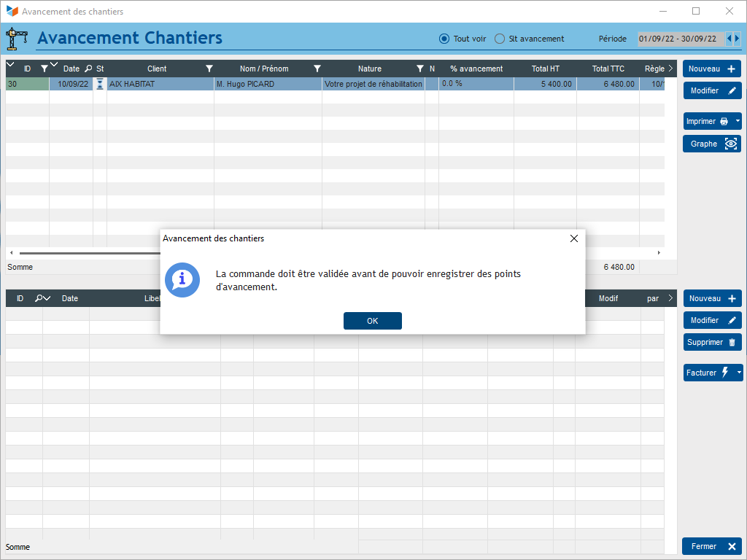This screenshot has height=560, width=747.
Task: Click the filter funnel in the Client column
Action: [209, 69]
